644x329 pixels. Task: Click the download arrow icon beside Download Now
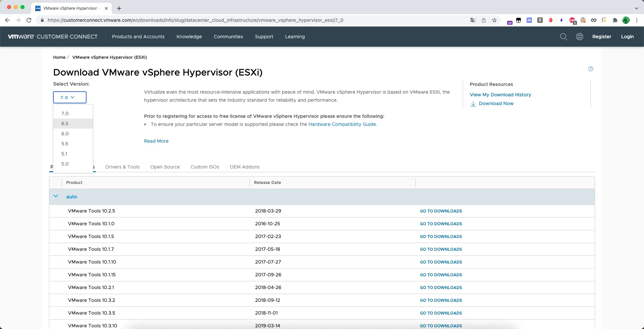pyautogui.click(x=473, y=104)
